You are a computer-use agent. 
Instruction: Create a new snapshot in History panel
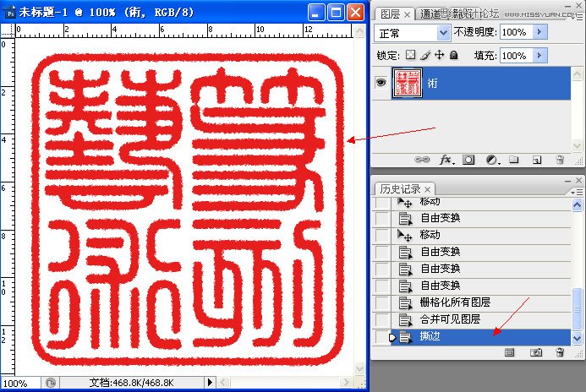point(536,352)
